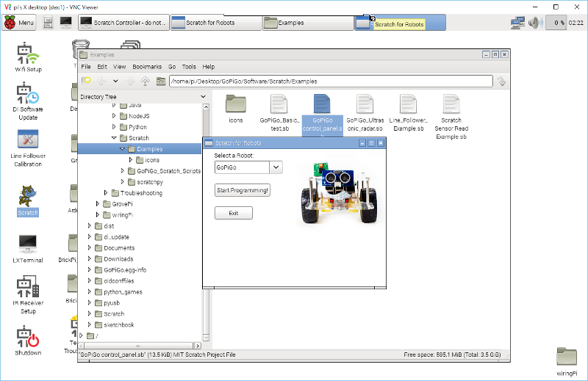Open the Directory Tree side pane dropdown
The width and height of the screenshot is (588, 381).
coord(204,97)
